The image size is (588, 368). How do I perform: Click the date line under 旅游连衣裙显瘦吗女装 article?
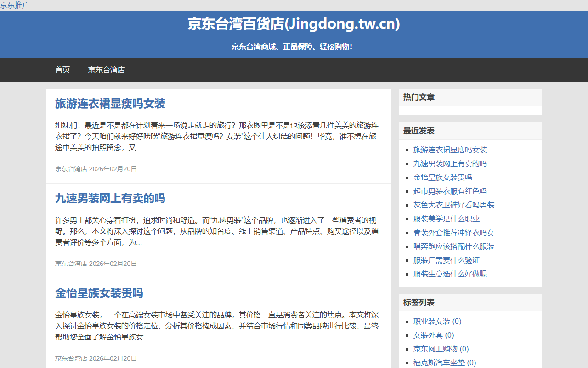96,169
